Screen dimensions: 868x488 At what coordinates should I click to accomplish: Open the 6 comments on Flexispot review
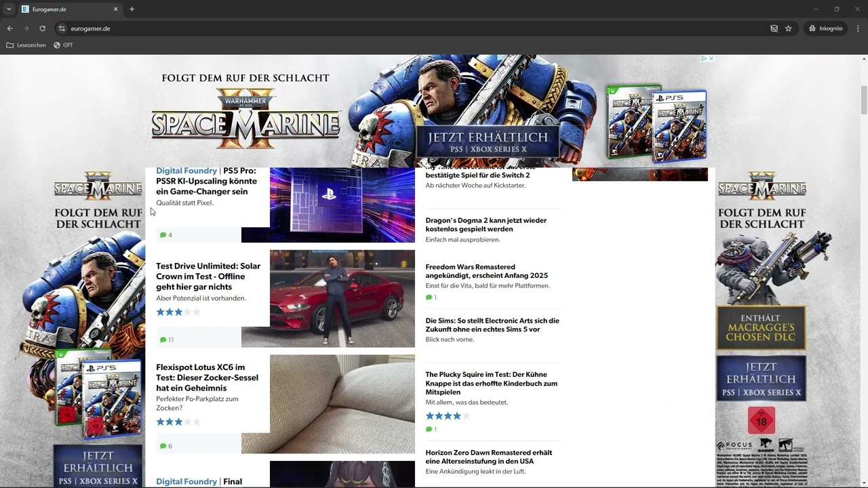coord(166,446)
